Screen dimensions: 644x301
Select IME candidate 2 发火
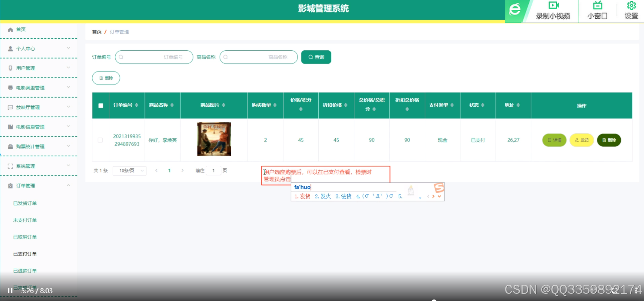pyautogui.click(x=323, y=196)
